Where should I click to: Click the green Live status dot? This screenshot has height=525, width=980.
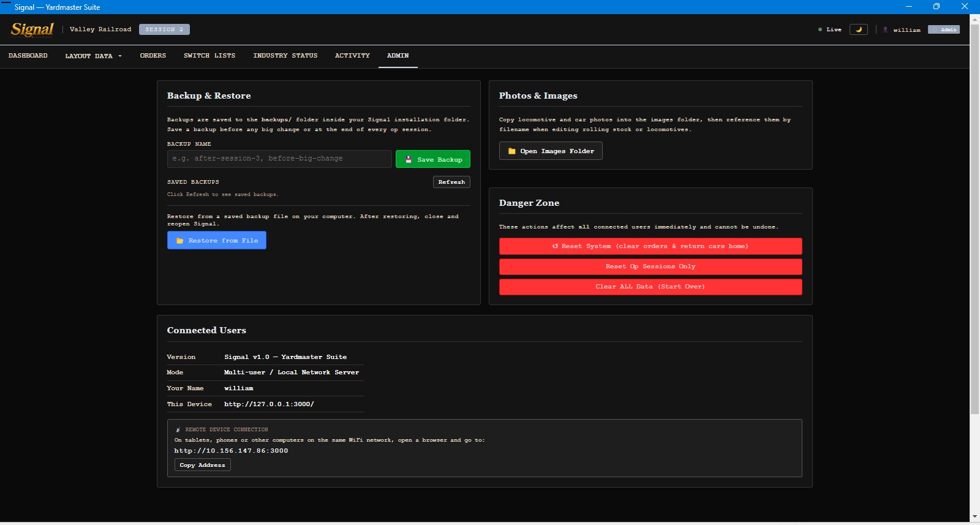click(820, 29)
